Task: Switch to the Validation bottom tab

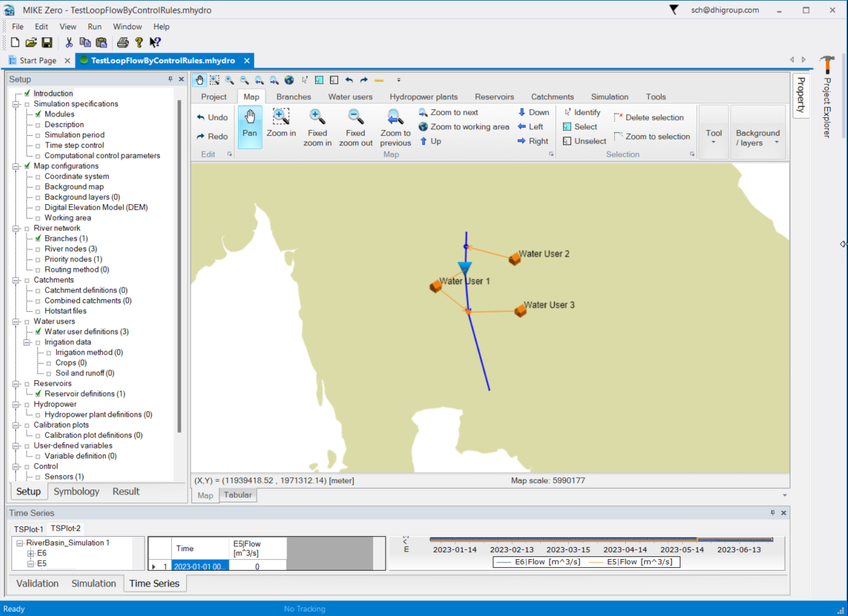Action: coord(37,584)
